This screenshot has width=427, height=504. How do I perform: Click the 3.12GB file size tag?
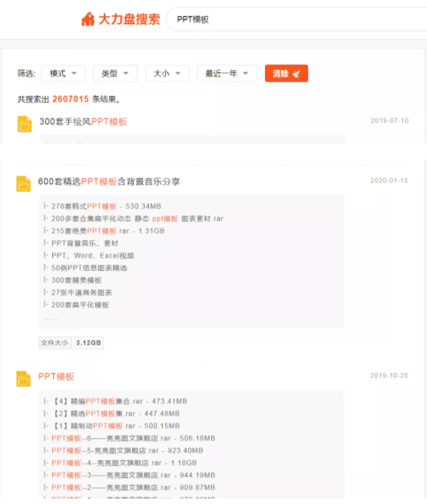[88, 343]
